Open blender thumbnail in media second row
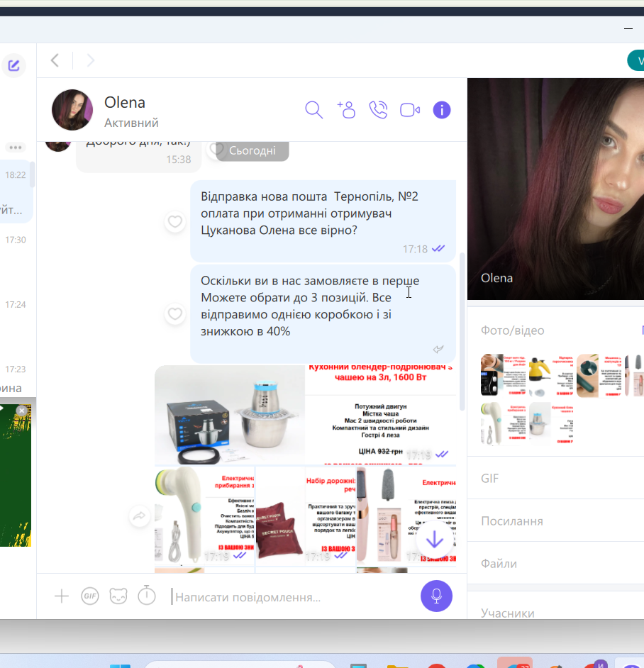This screenshot has height=668, width=644. click(x=551, y=424)
